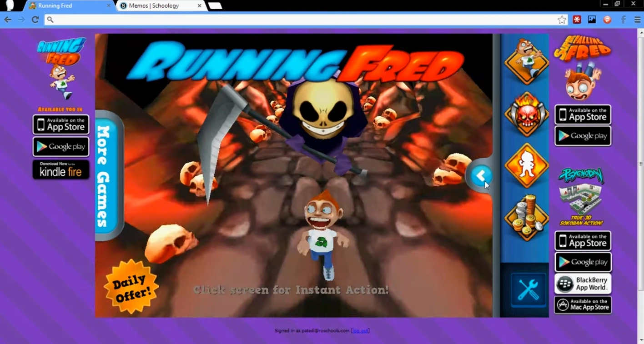Click the Facebook extension icon
This screenshot has width=644, height=344.
pos(623,20)
